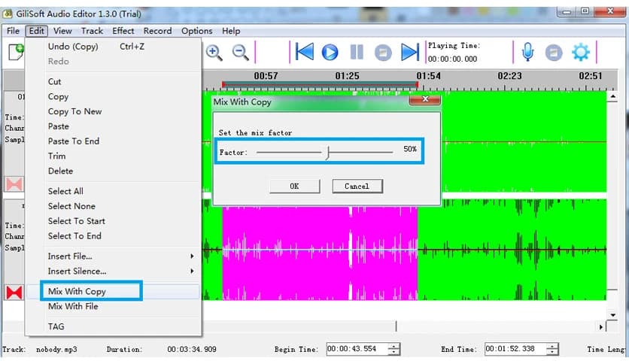629x364 pixels.
Task: Open the Options menu
Action: click(x=196, y=31)
